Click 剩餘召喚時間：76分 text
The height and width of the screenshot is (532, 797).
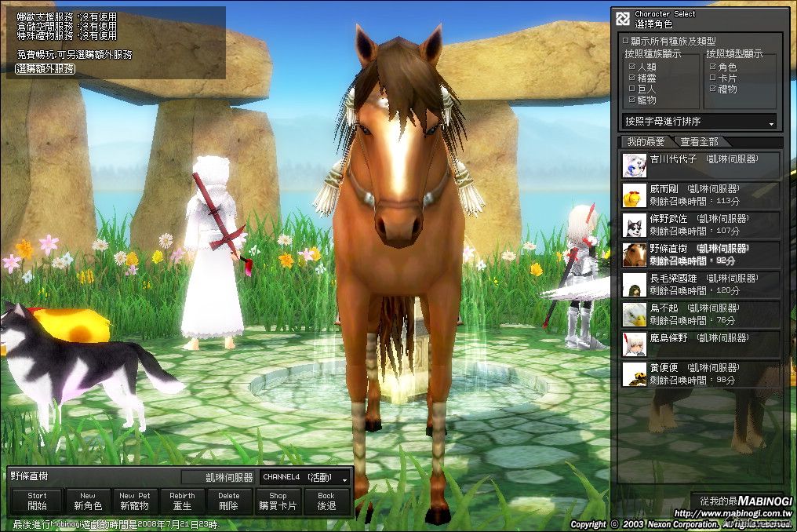[x=693, y=320]
